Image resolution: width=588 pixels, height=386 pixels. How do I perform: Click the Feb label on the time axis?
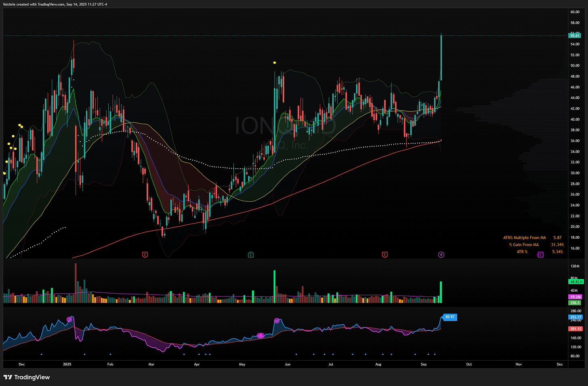pyautogui.click(x=110, y=364)
